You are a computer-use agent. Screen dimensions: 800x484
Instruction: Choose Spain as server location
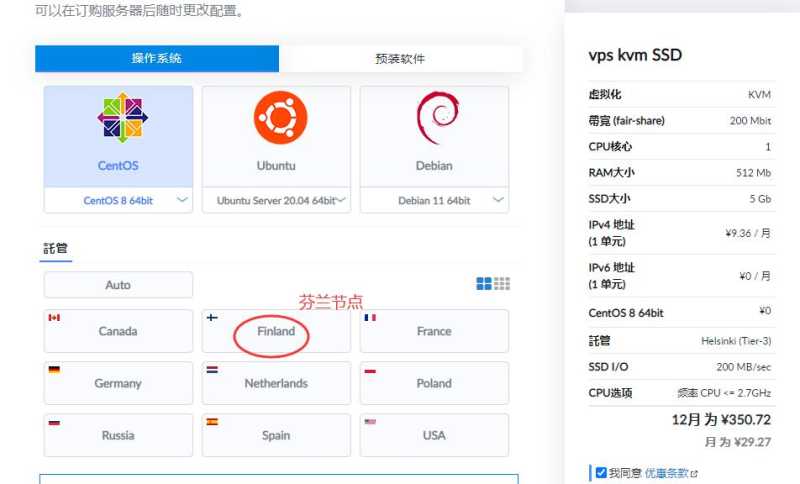[276, 435]
